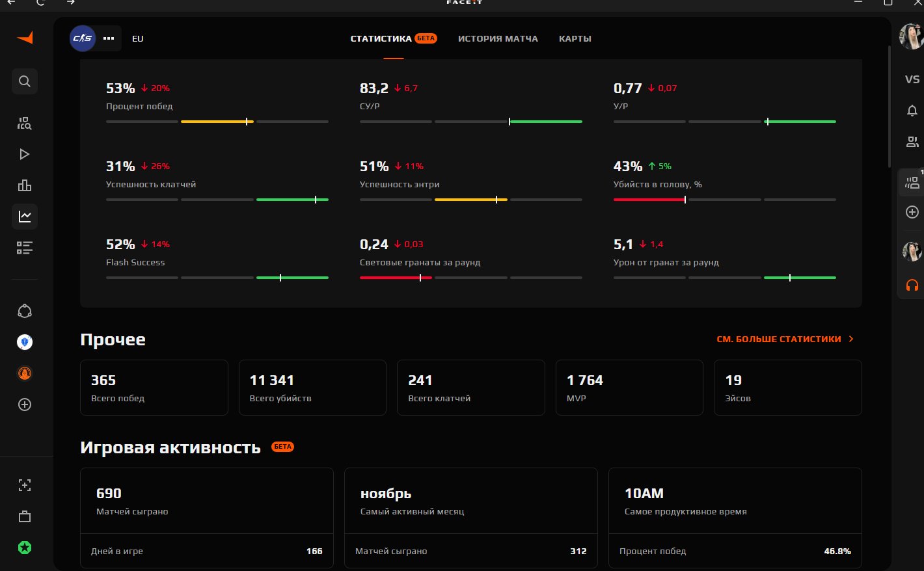This screenshot has height=571, width=924.
Task: Click the БЕТА badge near Игровая активность
Action: 282,447
